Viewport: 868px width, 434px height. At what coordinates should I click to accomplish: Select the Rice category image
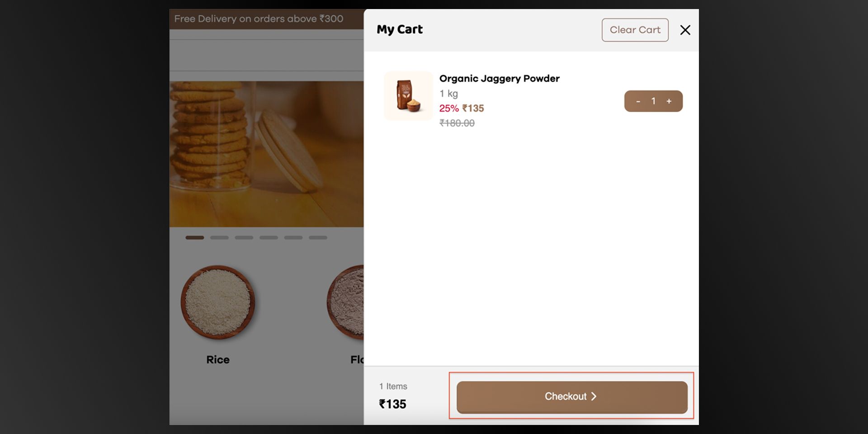coord(218,302)
